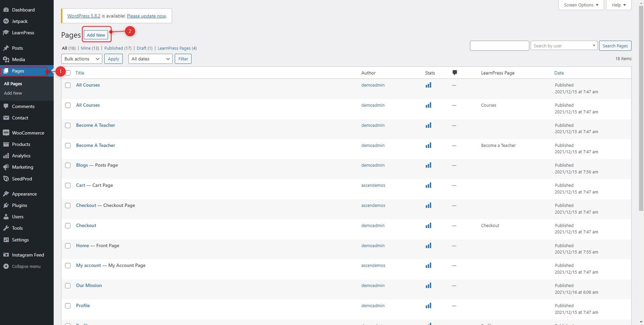Click the Filter button
644x325 pixels.
(183, 59)
